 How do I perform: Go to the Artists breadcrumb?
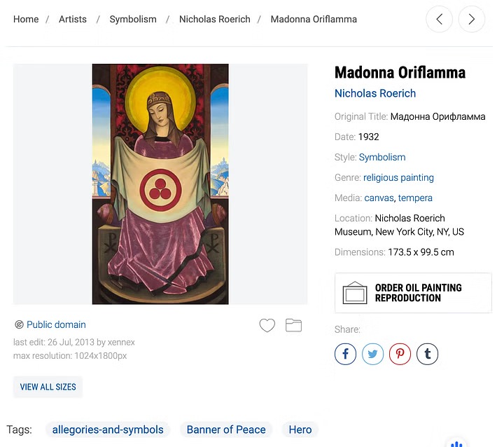click(73, 19)
